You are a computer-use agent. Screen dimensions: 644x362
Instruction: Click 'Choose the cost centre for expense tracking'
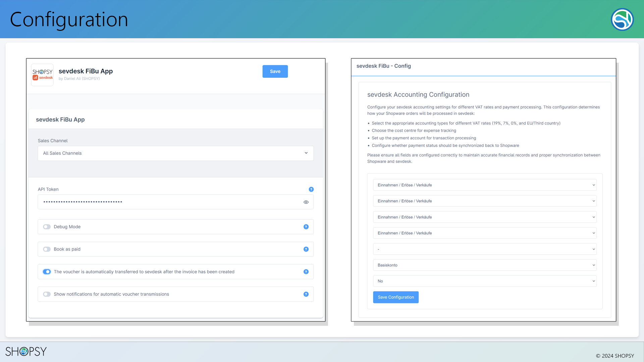(x=414, y=131)
